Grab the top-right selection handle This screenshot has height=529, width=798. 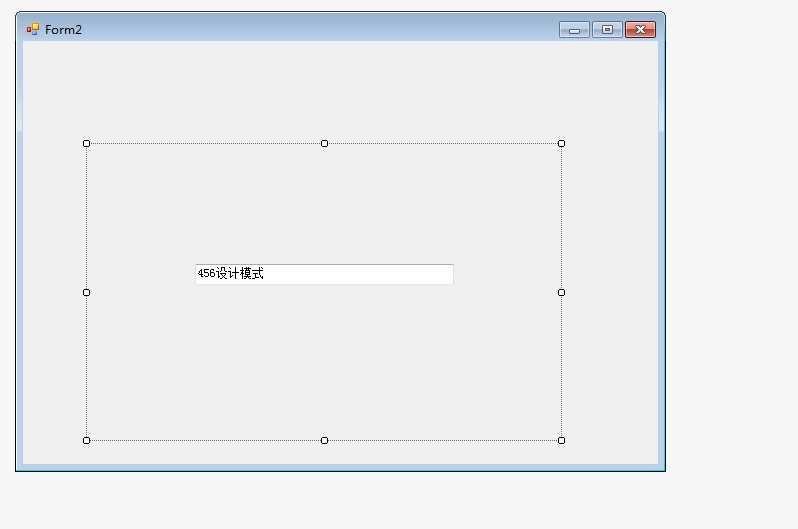click(x=561, y=144)
